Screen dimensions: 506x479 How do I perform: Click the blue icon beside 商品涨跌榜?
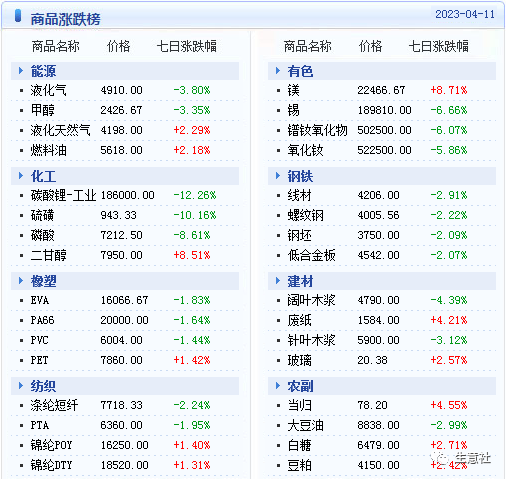pyautogui.click(x=18, y=16)
